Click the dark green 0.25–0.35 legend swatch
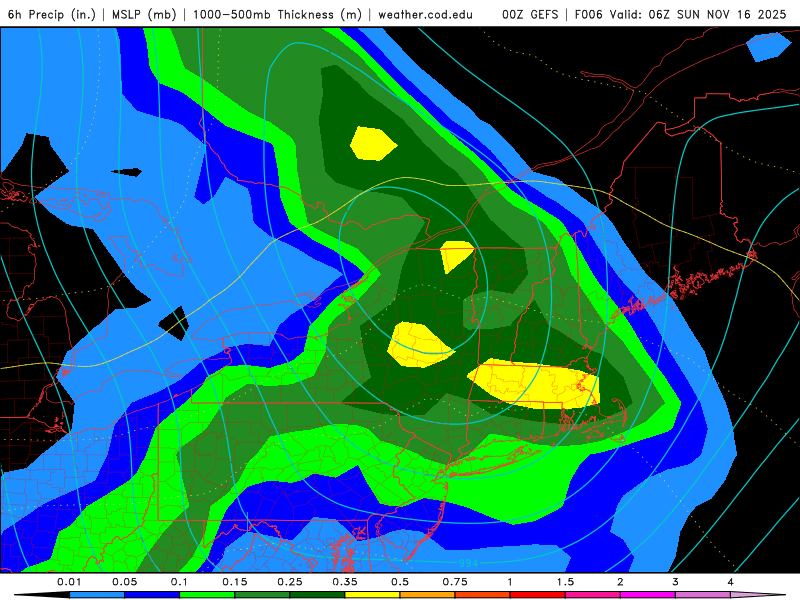The width and height of the screenshot is (800, 600). point(317,595)
